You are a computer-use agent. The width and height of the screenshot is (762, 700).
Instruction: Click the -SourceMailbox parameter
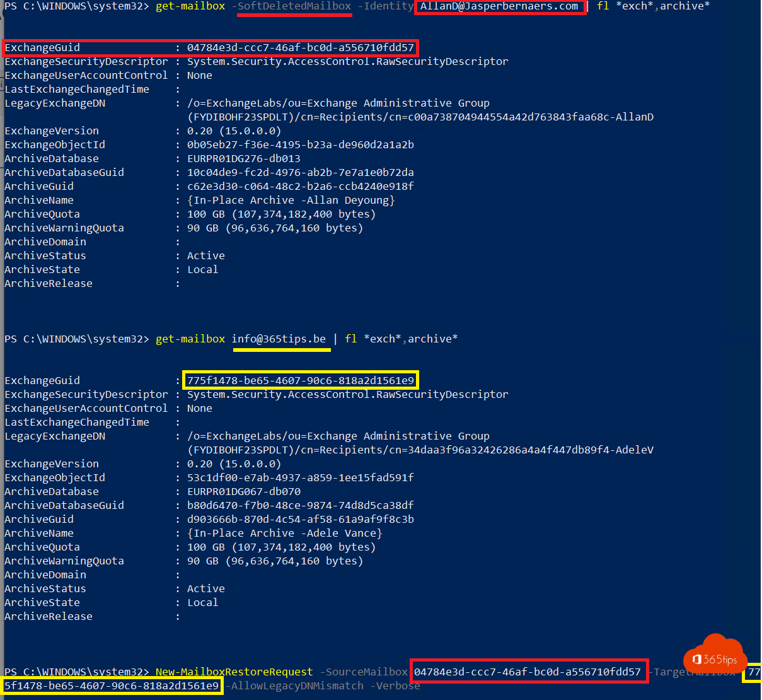coord(364,672)
